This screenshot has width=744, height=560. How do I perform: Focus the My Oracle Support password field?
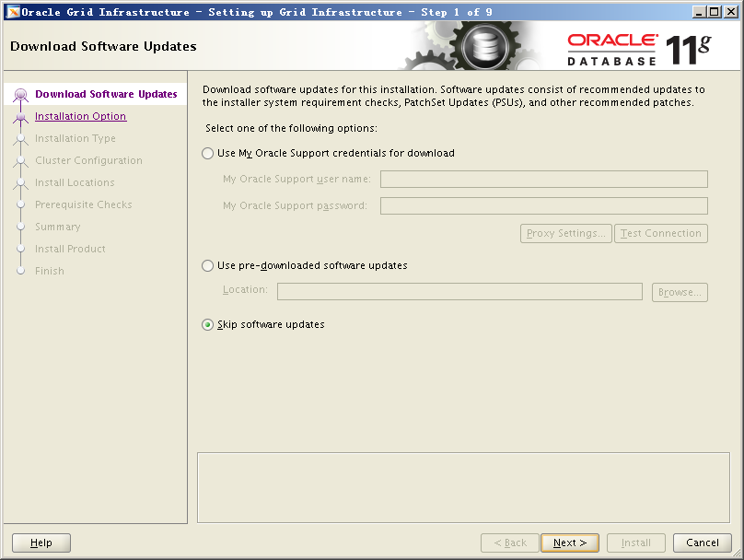pos(543,206)
